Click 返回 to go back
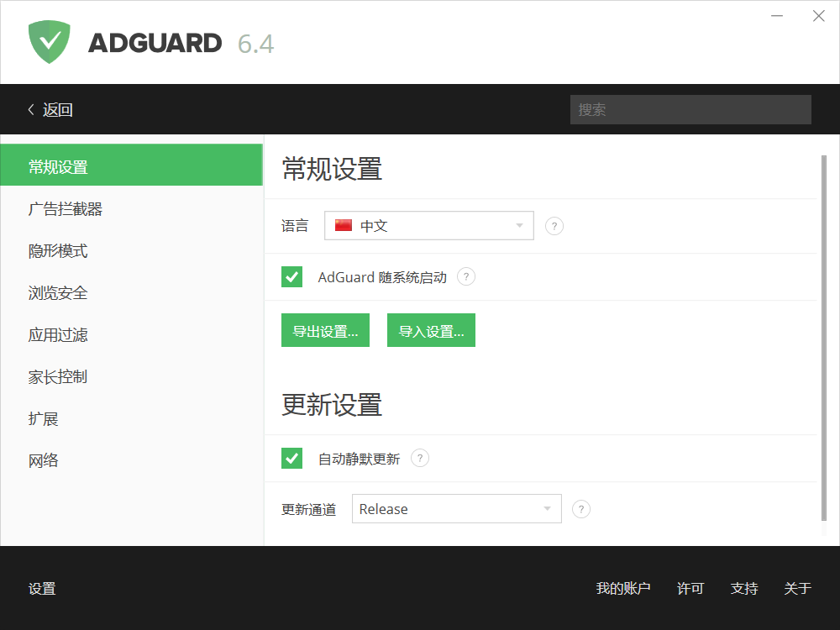This screenshot has height=630, width=840. (57, 110)
